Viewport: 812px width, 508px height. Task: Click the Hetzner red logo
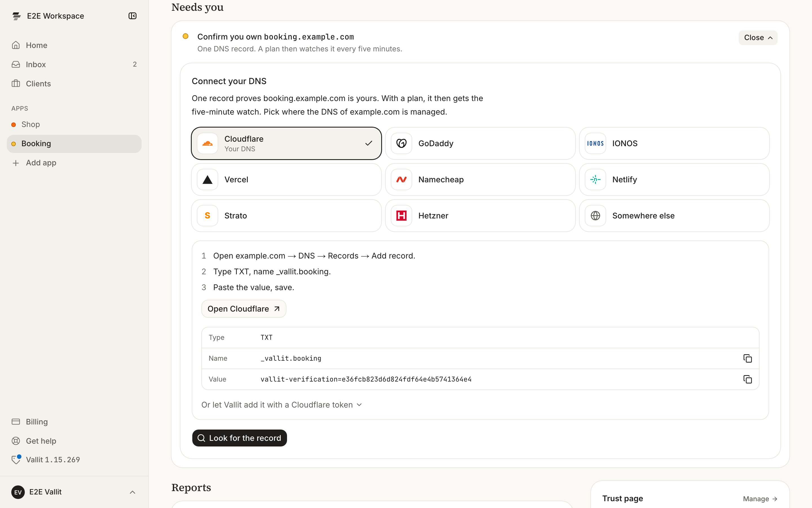(401, 216)
